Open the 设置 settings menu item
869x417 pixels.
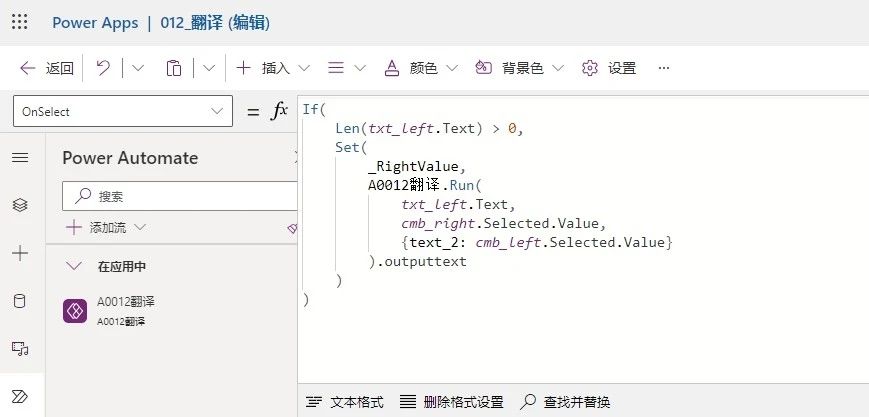[609, 68]
